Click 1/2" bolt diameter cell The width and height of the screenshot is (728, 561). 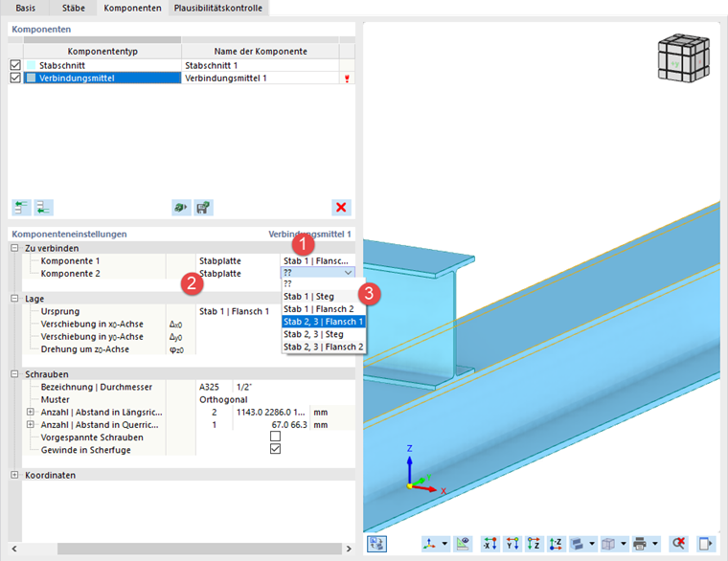pos(294,387)
